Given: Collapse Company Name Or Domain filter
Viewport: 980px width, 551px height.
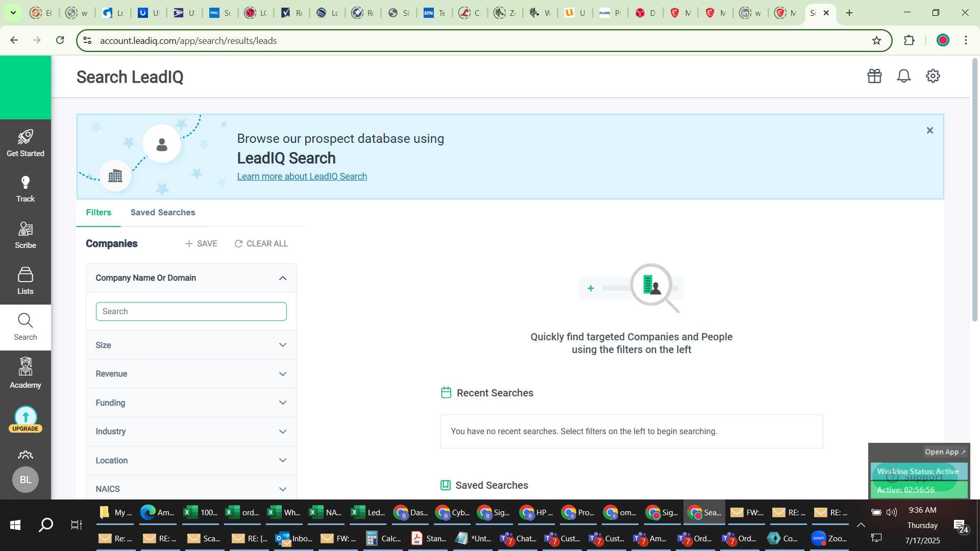Looking at the screenshot, I should 283,278.
